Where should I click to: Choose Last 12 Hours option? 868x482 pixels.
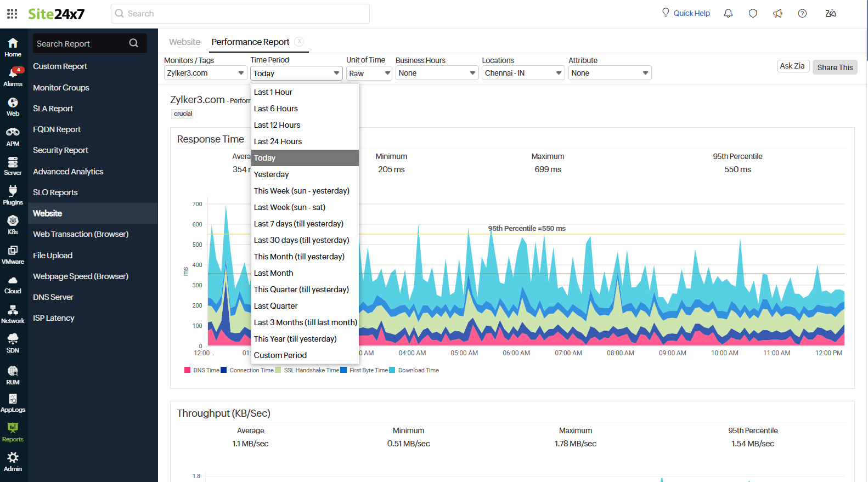click(x=305, y=125)
